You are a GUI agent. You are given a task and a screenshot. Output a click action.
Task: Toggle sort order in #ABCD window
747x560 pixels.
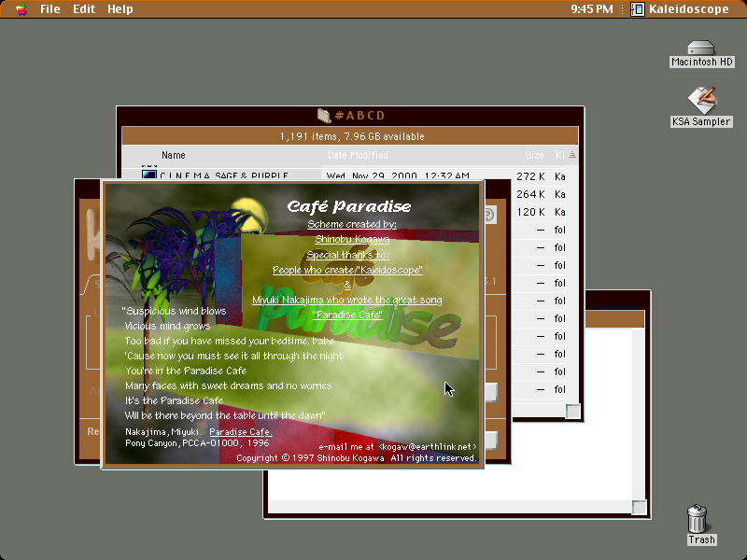click(x=572, y=155)
